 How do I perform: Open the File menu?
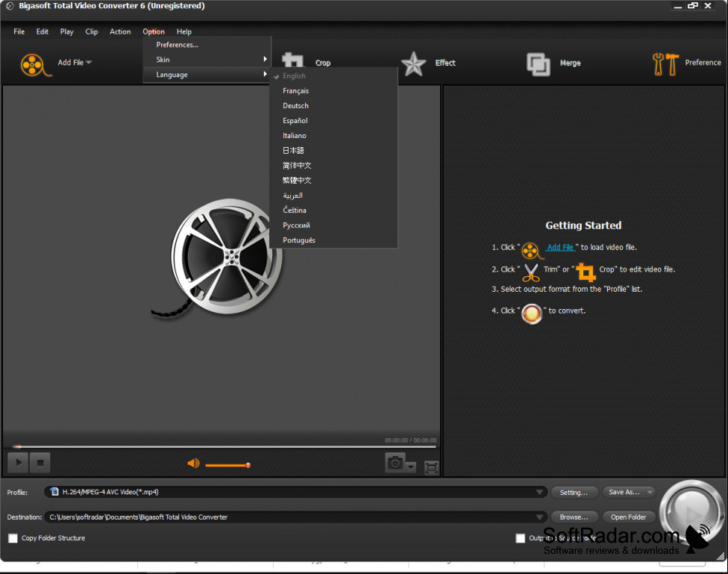coord(19,31)
